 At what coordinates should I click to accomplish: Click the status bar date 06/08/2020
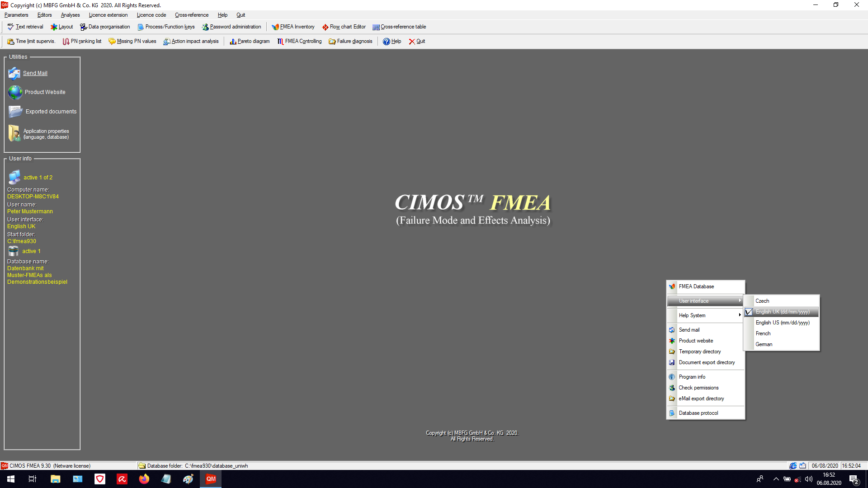click(x=825, y=466)
